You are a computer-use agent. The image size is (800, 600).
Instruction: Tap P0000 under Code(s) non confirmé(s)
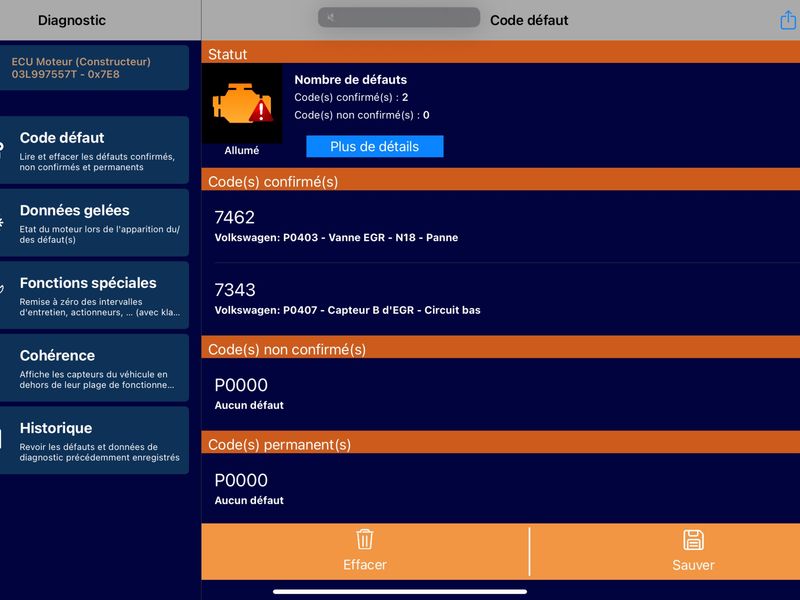coord(500,393)
